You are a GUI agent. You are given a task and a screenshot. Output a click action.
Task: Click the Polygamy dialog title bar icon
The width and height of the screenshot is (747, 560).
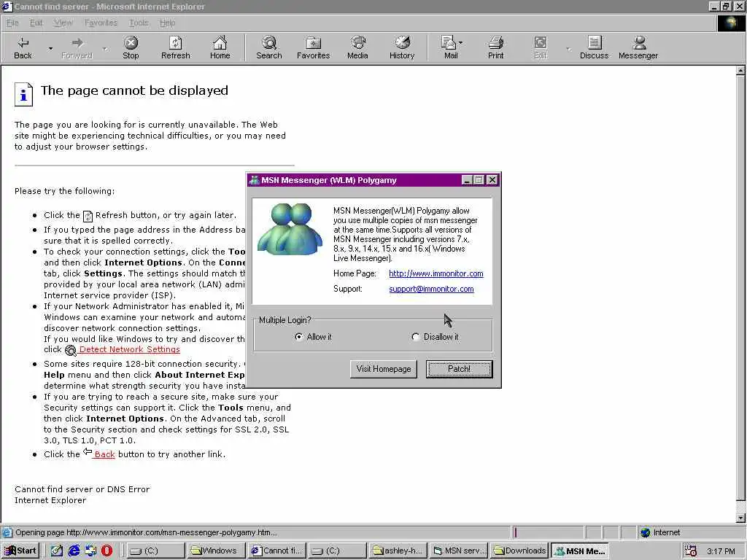point(255,180)
